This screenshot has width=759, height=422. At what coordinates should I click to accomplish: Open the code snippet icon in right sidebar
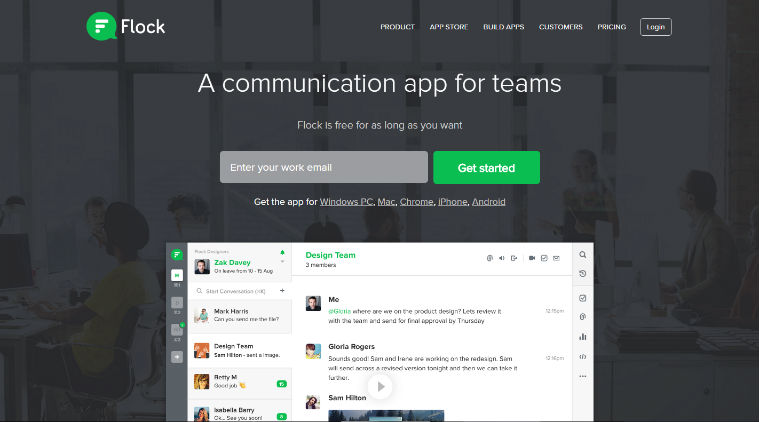click(x=583, y=357)
